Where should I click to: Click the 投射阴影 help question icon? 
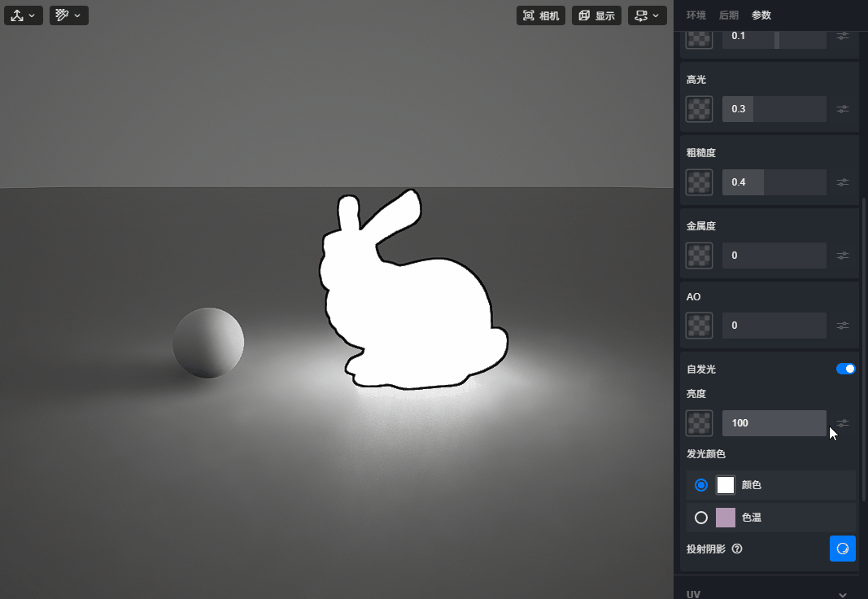coord(737,549)
